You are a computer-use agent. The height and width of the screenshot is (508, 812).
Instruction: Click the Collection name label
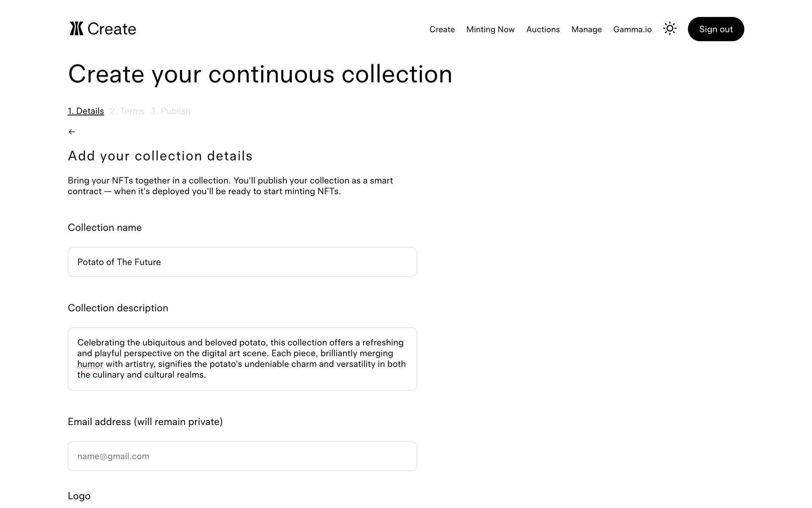[x=104, y=227]
